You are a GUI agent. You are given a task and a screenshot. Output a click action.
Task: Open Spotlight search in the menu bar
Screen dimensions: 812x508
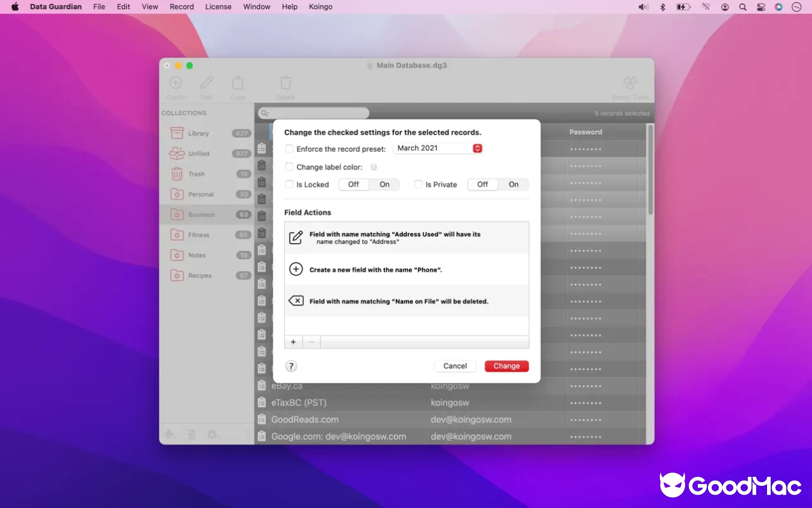click(743, 7)
